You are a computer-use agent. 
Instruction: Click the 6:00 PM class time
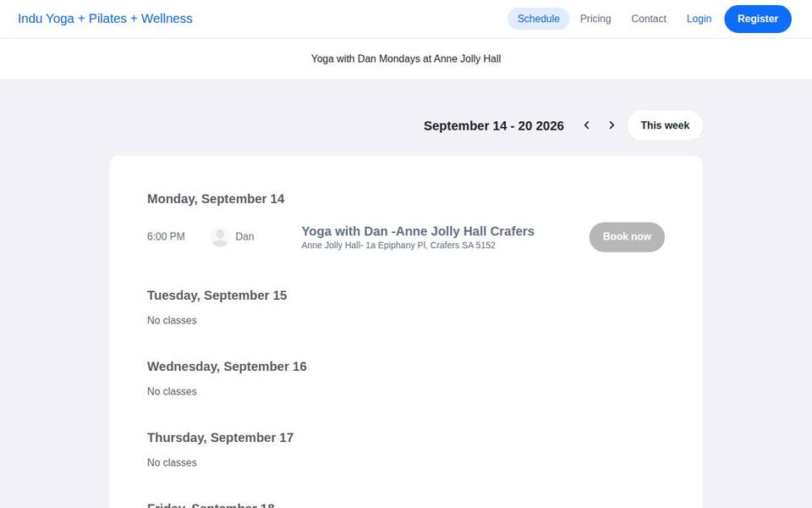(166, 237)
